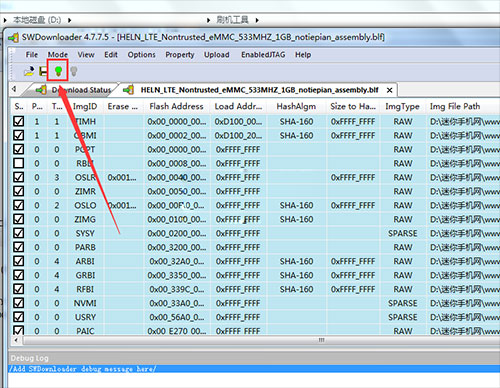Toggle checkbox for ZIMR row
This screenshot has width=500, height=388.
click(x=19, y=191)
